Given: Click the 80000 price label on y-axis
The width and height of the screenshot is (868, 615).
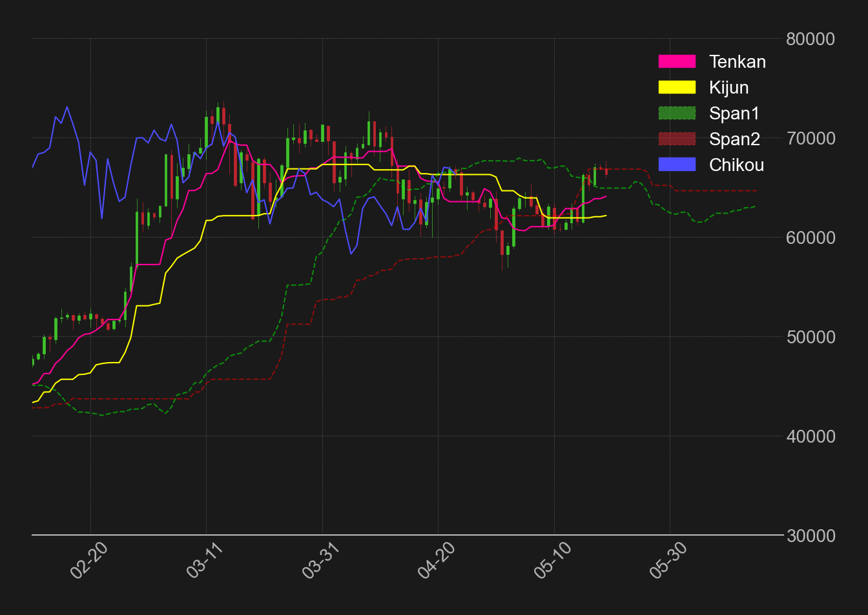Looking at the screenshot, I should coord(810,39).
